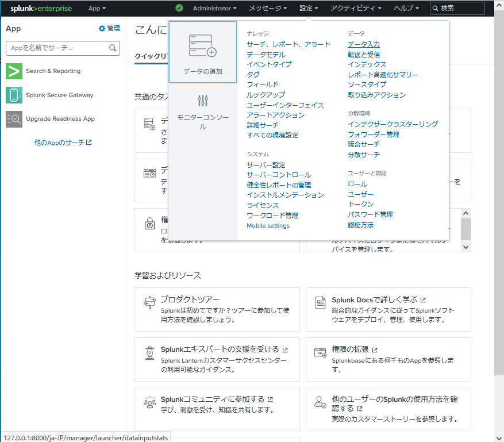The image size is (504, 442).
Task: Open トークン settings link
Action: (x=361, y=204)
